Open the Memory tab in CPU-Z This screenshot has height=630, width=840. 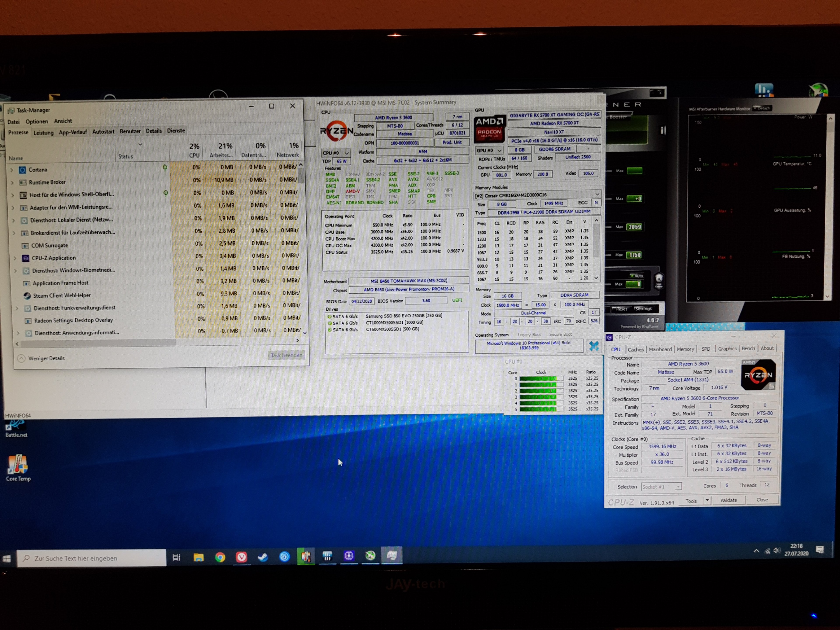click(685, 349)
